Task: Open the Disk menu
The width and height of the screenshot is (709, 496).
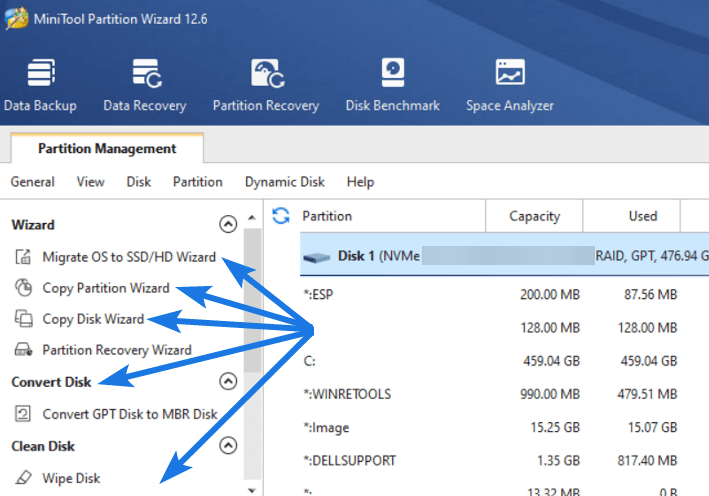Action: (x=138, y=182)
